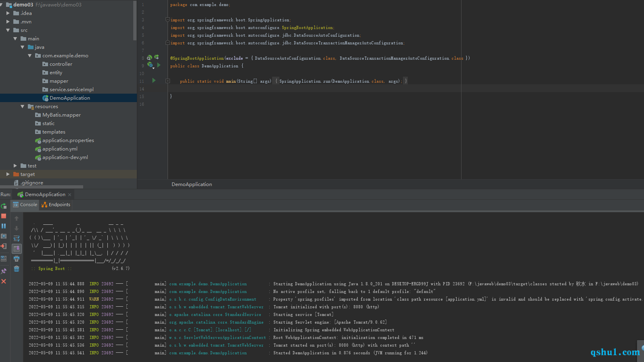The height and width of the screenshot is (362, 644).
Task: Click the fold end marker on import line 6
Action: (168, 43)
